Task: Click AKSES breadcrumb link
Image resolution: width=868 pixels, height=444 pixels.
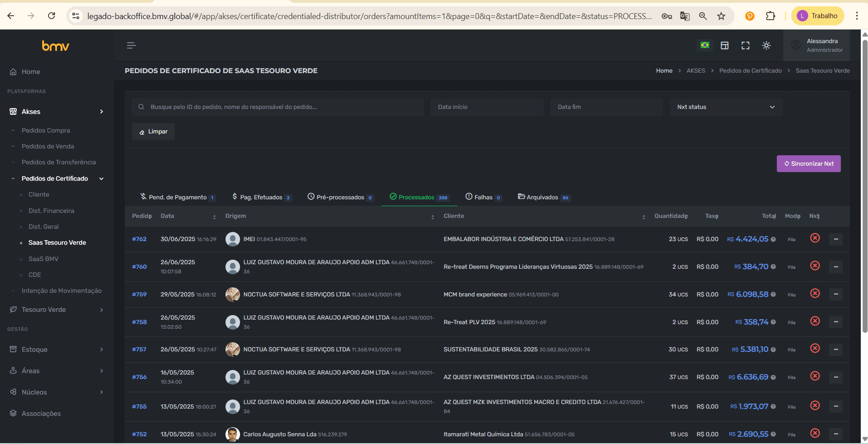Action: [x=696, y=71]
